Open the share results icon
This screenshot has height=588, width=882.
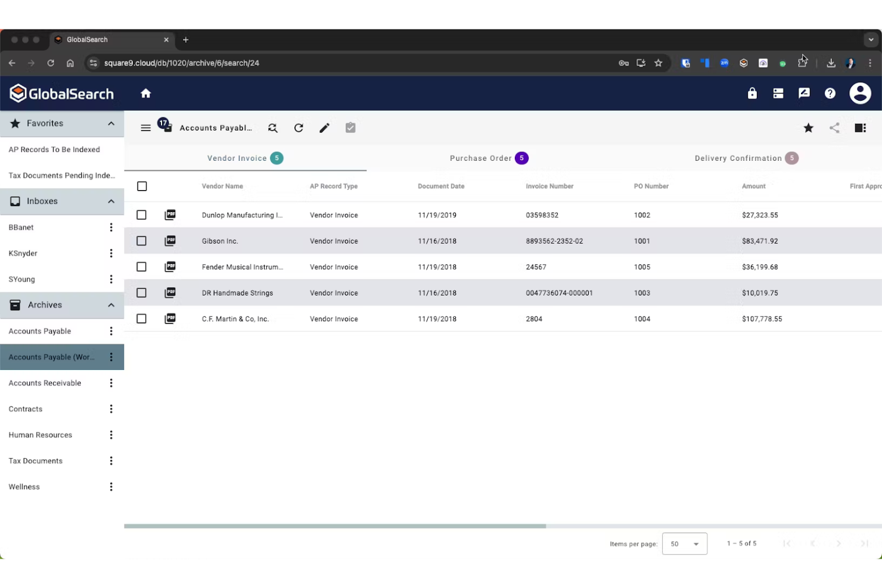pos(834,127)
